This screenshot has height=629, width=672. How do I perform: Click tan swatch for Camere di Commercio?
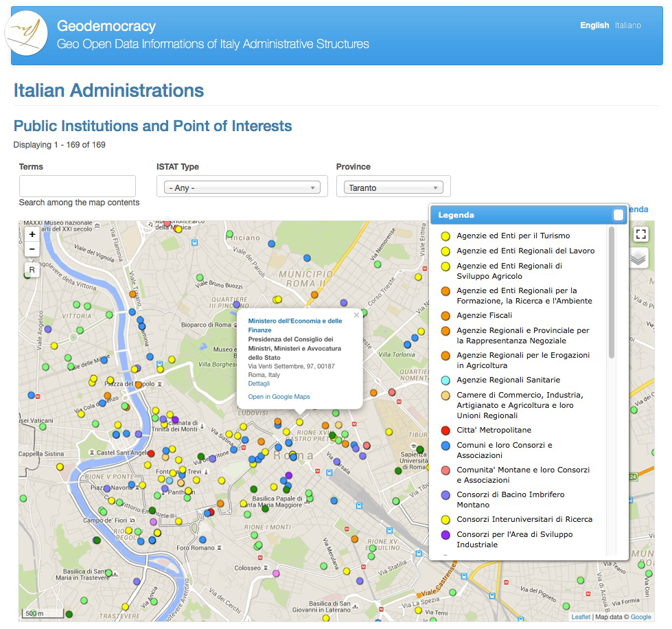(445, 396)
